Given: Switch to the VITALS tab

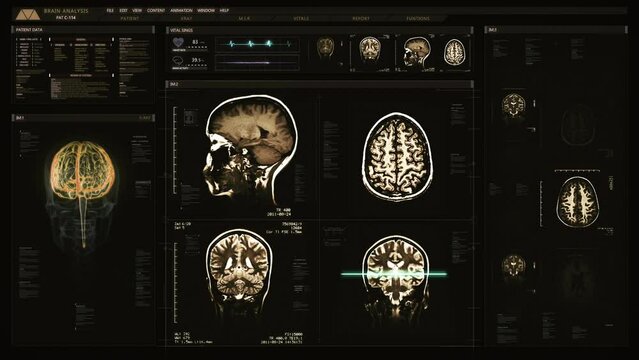Looking at the screenshot, I should (301, 18).
